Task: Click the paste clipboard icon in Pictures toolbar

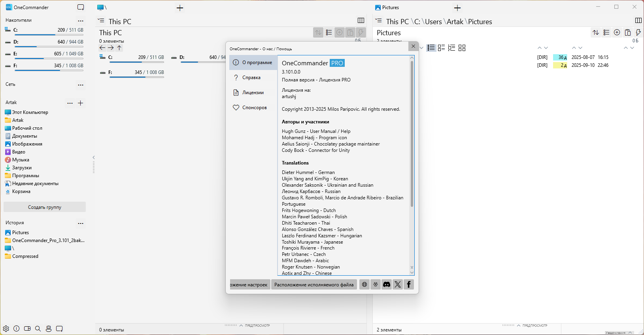Action: pyautogui.click(x=628, y=32)
